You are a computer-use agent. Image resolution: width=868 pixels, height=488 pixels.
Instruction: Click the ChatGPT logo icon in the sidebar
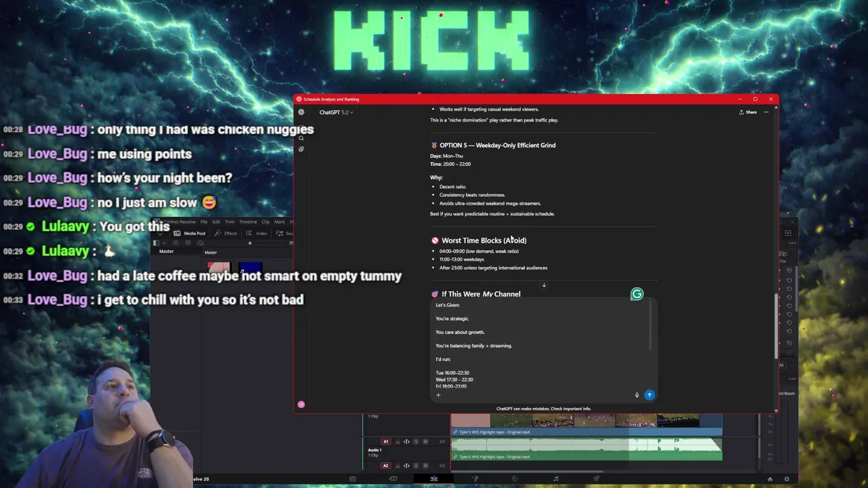(x=301, y=112)
